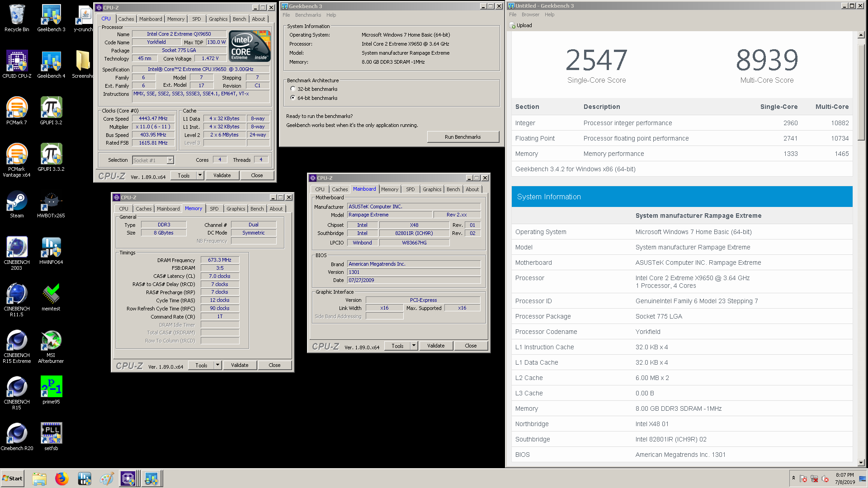This screenshot has height=488, width=868.
Task: Expand Tools dropdown arrow in Mainboard window
Action: click(414, 346)
